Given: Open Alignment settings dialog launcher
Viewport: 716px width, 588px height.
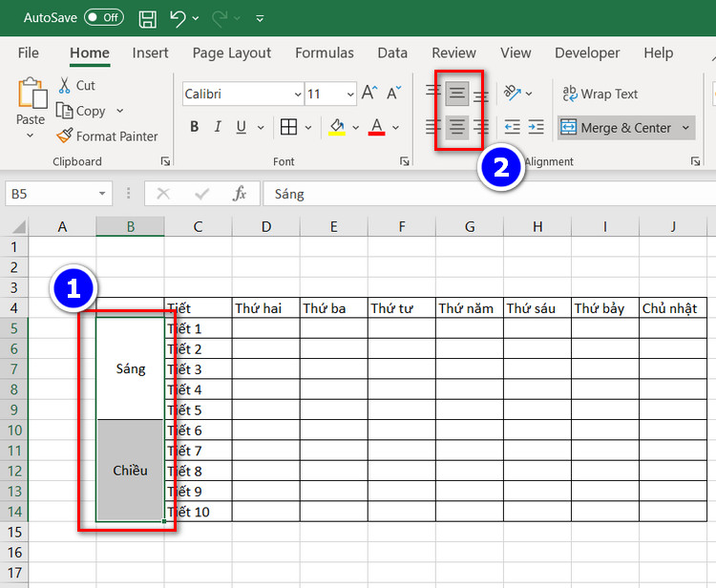Looking at the screenshot, I should click(x=695, y=161).
